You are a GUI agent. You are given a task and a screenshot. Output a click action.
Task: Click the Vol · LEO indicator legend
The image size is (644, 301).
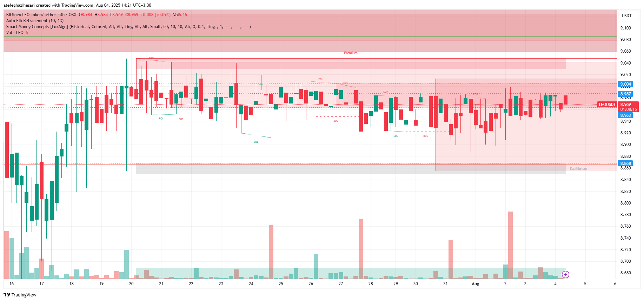tap(15, 33)
